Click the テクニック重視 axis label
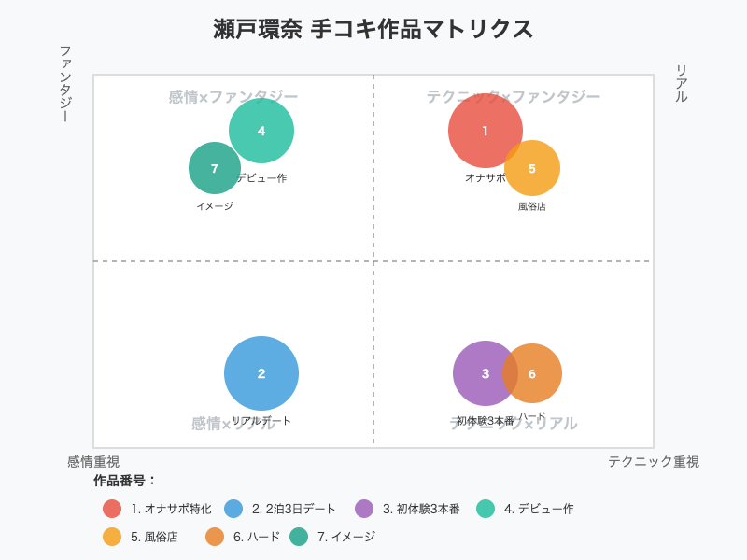This screenshot has width=747, height=560. [654, 462]
